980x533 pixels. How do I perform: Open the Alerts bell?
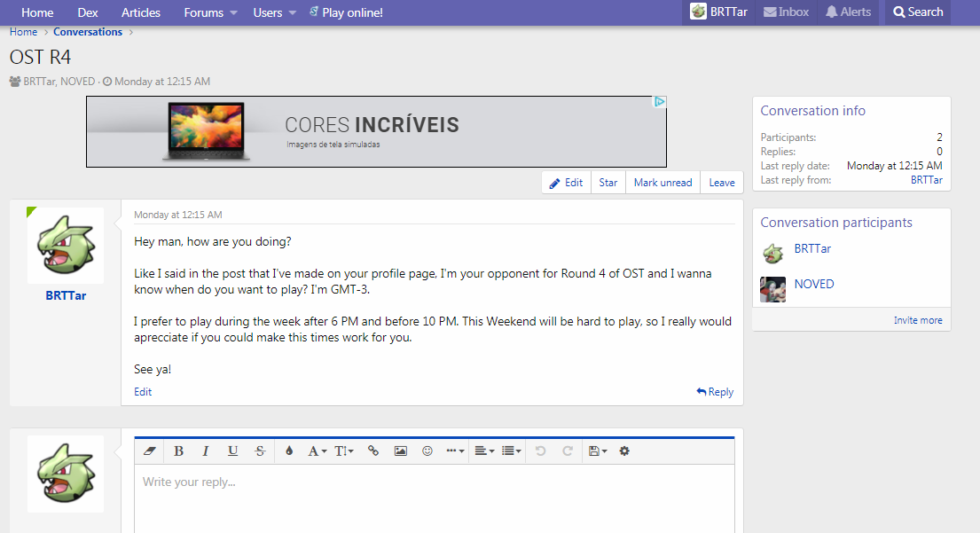[848, 12]
